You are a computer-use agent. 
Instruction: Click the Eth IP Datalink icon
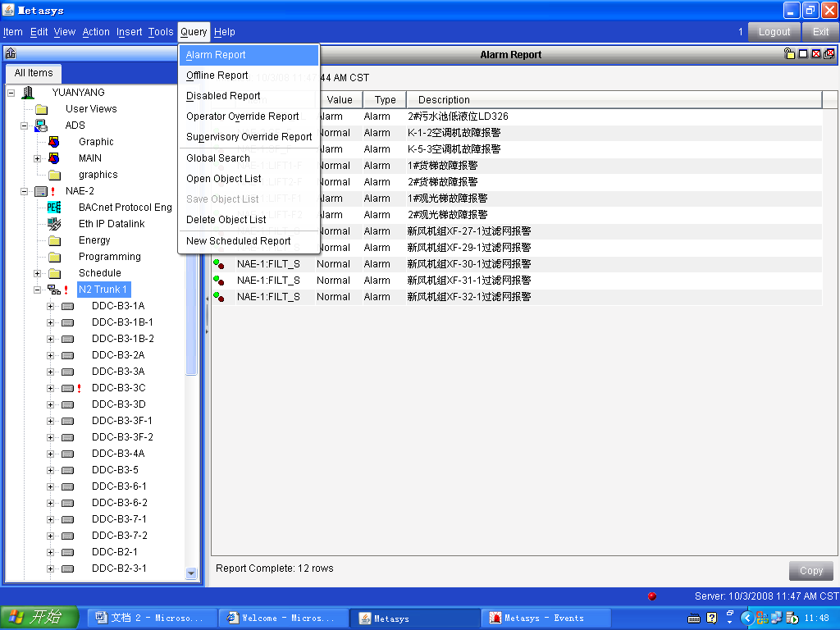54,224
